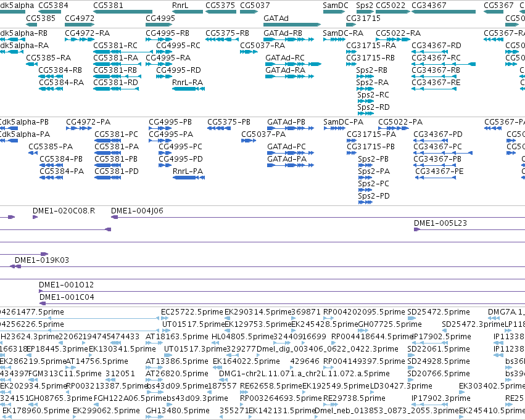This screenshot has height=420, width=525.
Task: Click BAC clone DME1-005L23
Action: click(x=469, y=229)
